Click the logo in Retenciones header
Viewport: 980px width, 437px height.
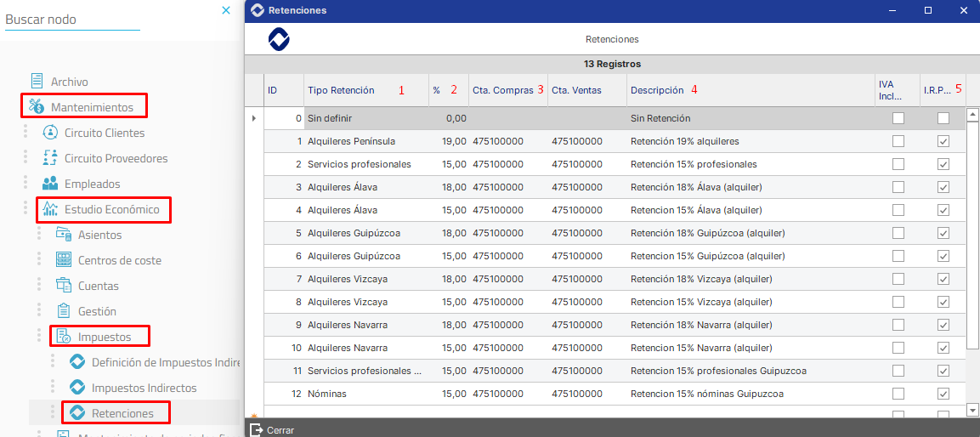(x=279, y=39)
